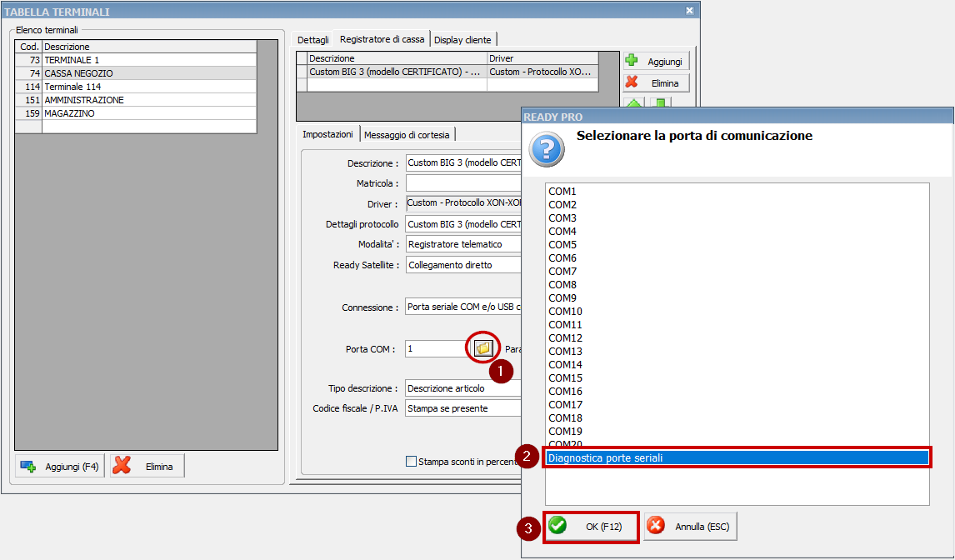Switch to the Display cliente tab

[x=462, y=40]
